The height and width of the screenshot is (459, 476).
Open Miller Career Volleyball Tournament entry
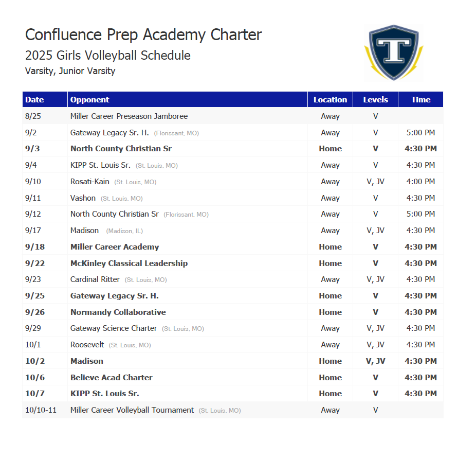coord(132,410)
